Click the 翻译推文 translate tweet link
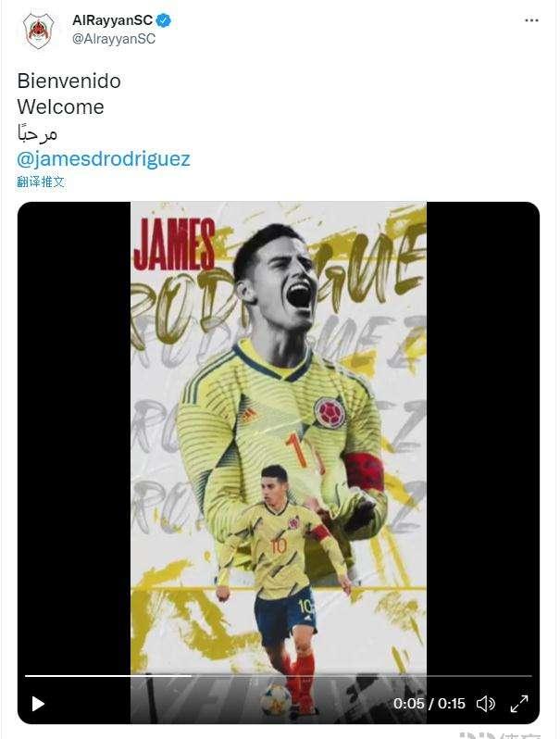This screenshot has width=560, height=739. (x=41, y=182)
